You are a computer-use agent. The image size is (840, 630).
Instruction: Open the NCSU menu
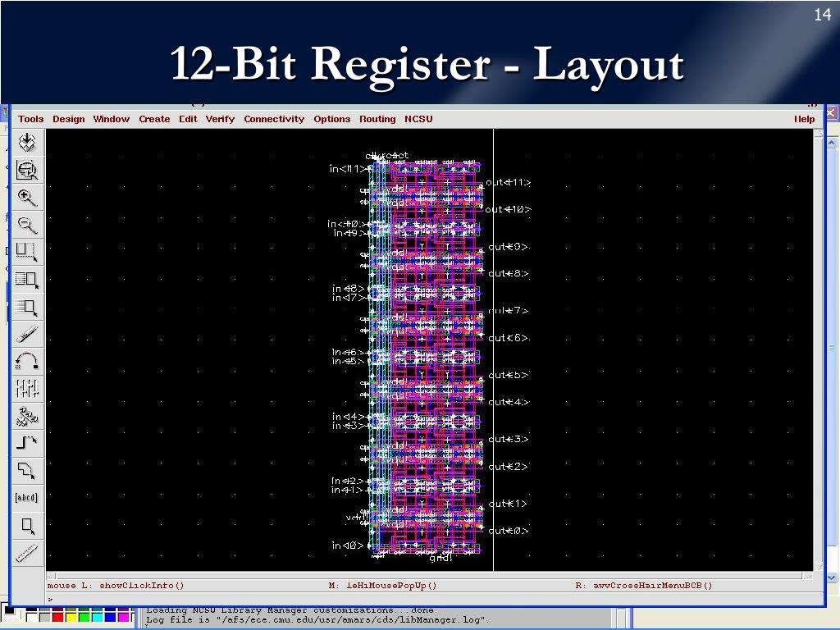click(x=418, y=119)
